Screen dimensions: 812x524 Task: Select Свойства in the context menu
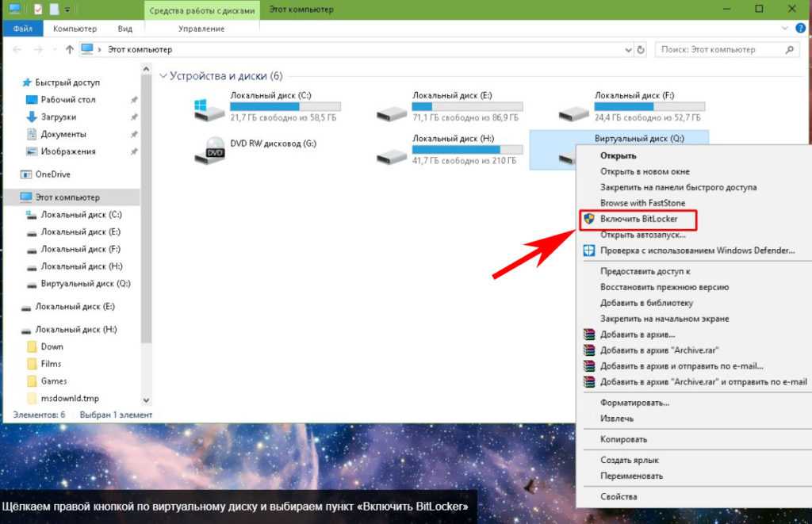[x=619, y=497]
